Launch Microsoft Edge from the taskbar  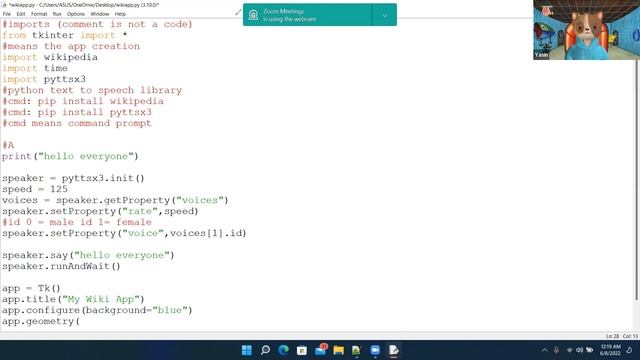(284, 350)
